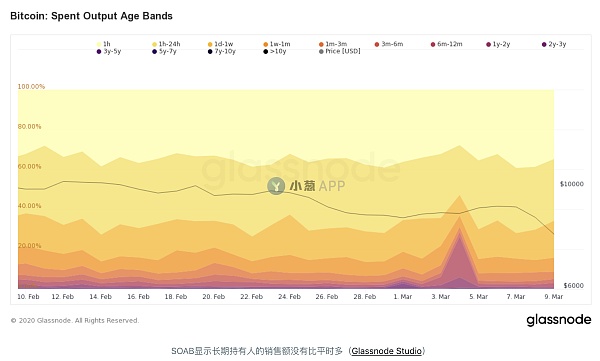Toggle the 2y-3y legend entry
The width and height of the screenshot is (600, 361).
(x=554, y=44)
